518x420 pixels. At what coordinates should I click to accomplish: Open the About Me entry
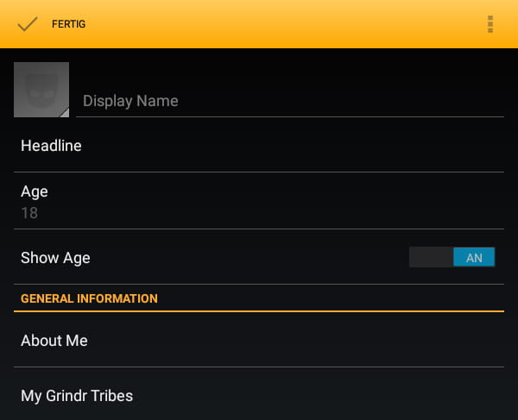[259, 340]
